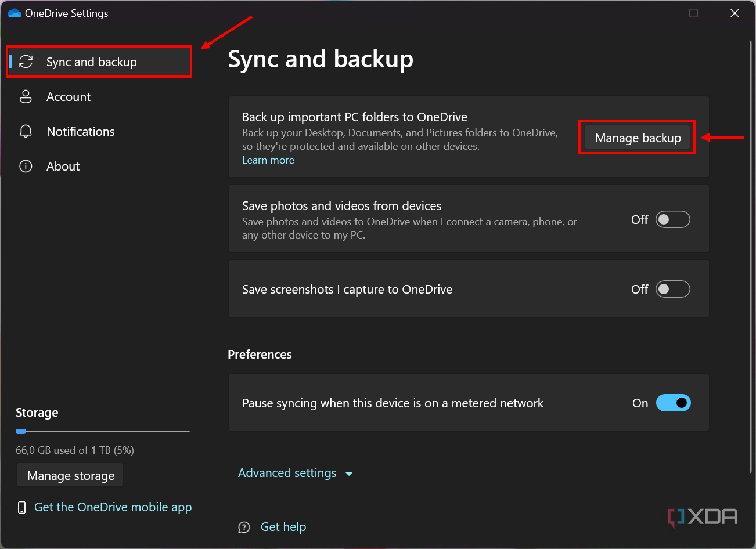
Task: Click the Account person icon
Action: (26, 97)
